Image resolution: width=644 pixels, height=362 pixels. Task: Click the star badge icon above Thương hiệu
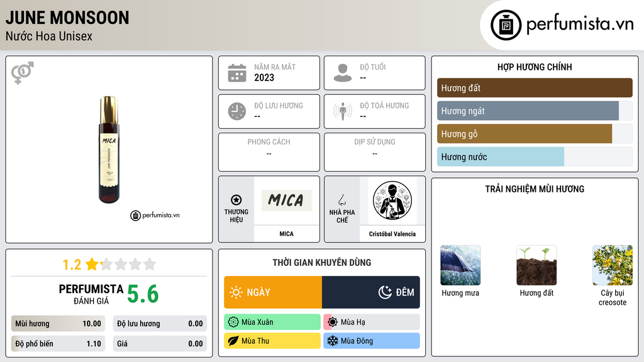236,200
